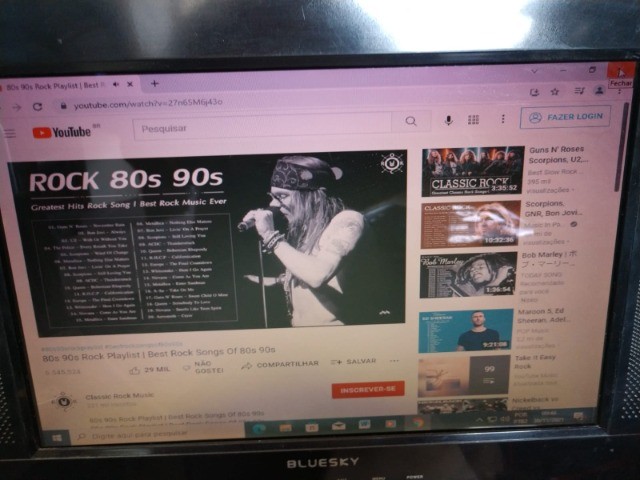Viewport: 640px width, 480px height.
Task: Open Google Chrome taskbar icon
Action: pyautogui.click(x=416, y=422)
